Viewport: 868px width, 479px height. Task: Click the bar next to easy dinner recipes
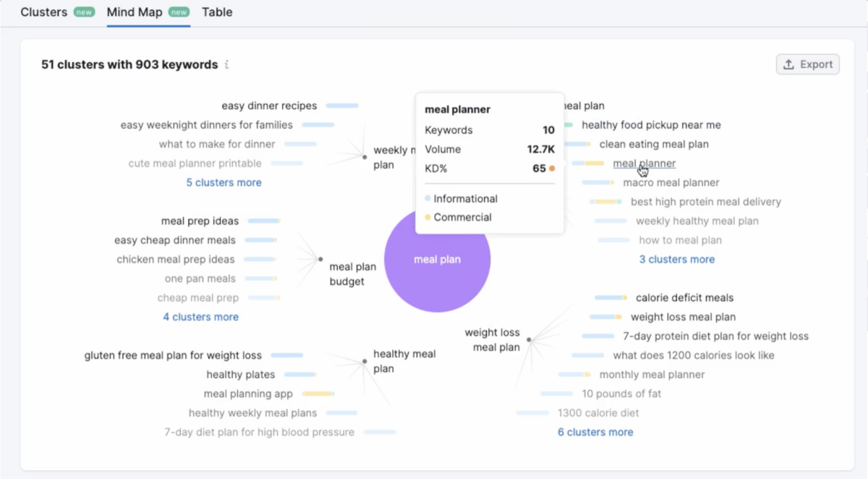[342, 106]
